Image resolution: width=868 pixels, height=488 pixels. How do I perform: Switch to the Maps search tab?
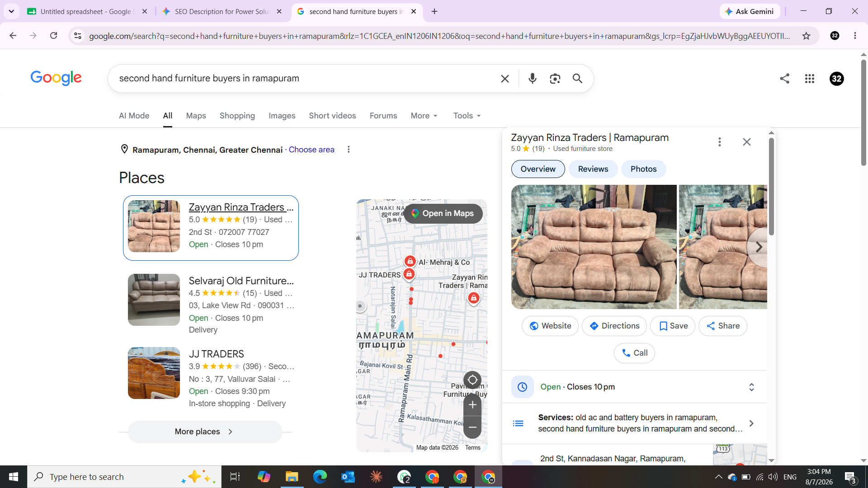196,116
